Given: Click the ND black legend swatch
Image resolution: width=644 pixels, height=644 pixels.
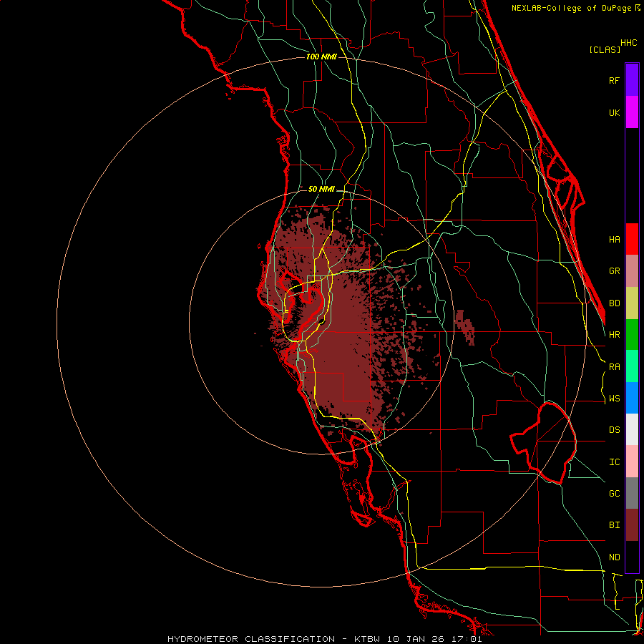Looking at the screenshot, I should point(632,557).
